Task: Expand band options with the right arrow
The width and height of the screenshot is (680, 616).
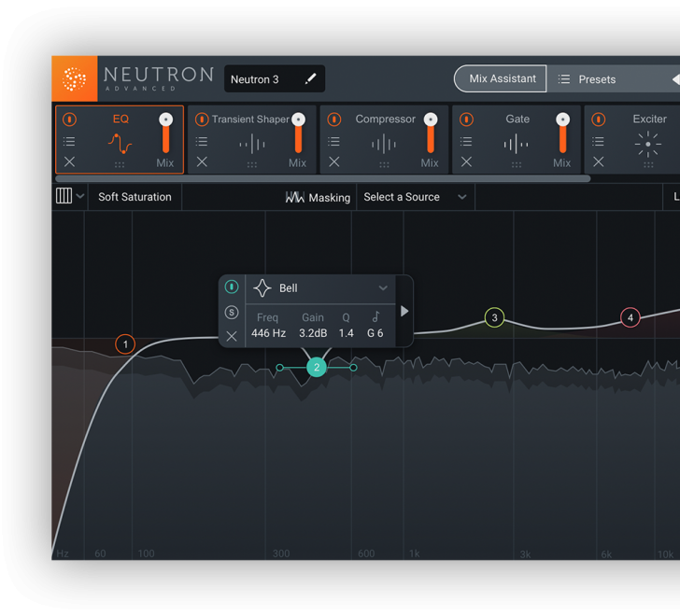Action: click(404, 311)
